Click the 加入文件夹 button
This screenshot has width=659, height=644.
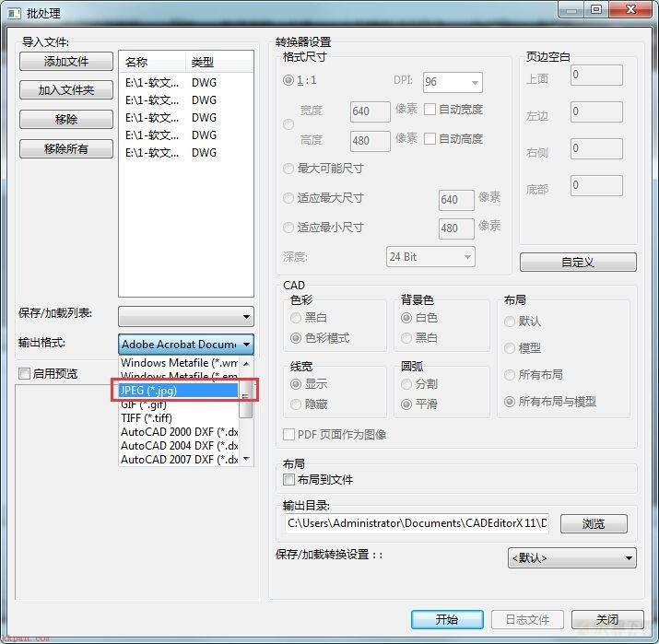pos(66,90)
